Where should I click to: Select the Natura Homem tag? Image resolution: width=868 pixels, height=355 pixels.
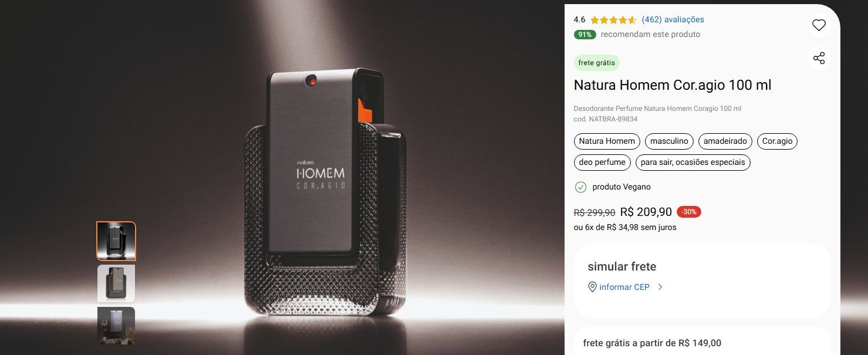pos(607,141)
